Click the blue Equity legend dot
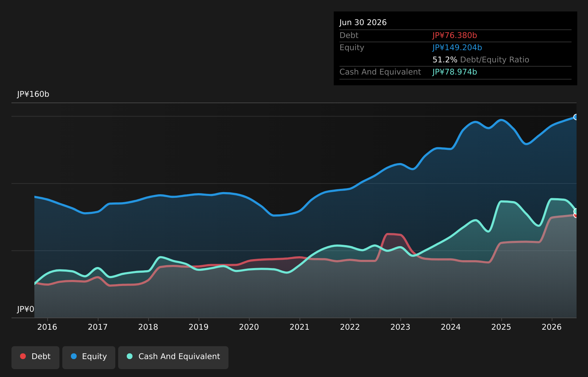The image size is (588, 377). pyautogui.click(x=74, y=356)
